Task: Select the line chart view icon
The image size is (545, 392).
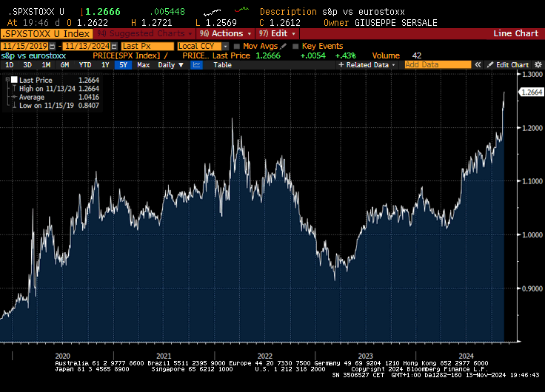Action: 196,65
